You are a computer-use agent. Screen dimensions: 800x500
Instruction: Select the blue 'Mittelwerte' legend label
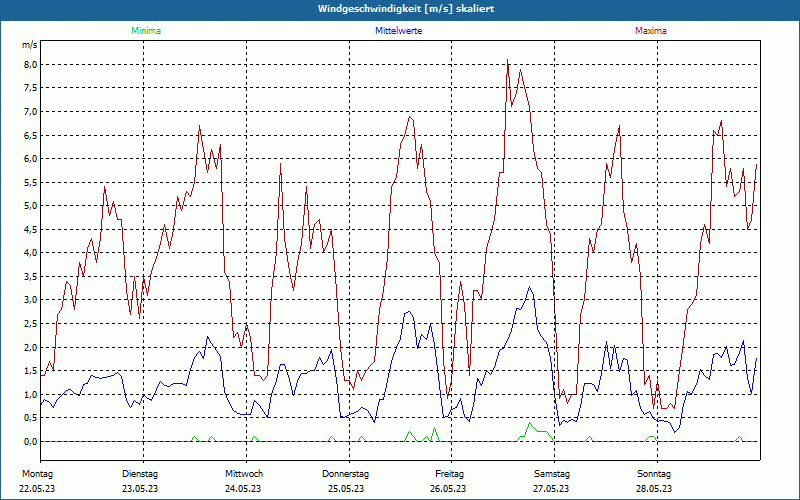tap(398, 31)
